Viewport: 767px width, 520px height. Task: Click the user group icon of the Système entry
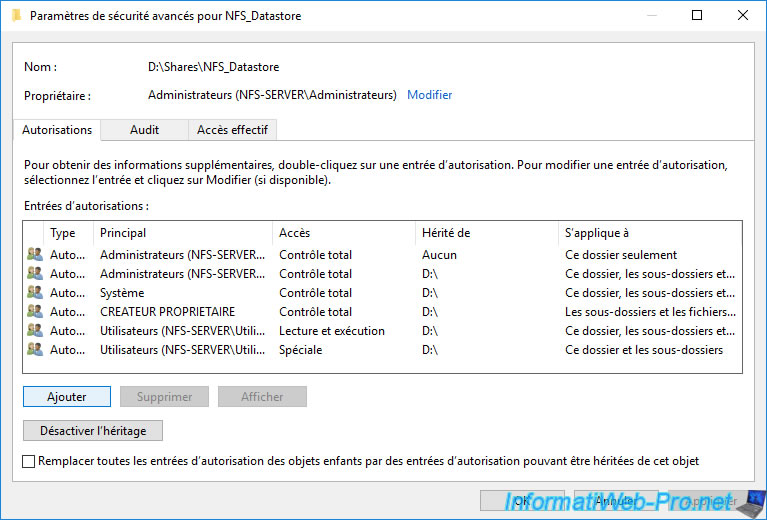point(35,293)
